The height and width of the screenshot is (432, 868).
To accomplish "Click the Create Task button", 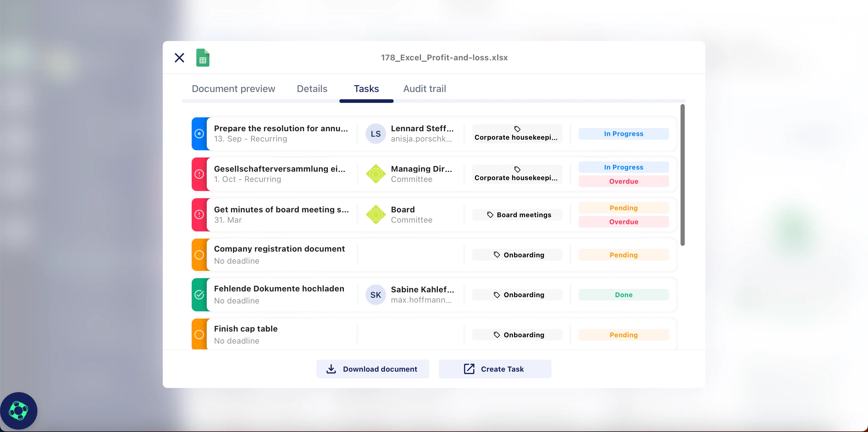I will click(x=495, y=369).
